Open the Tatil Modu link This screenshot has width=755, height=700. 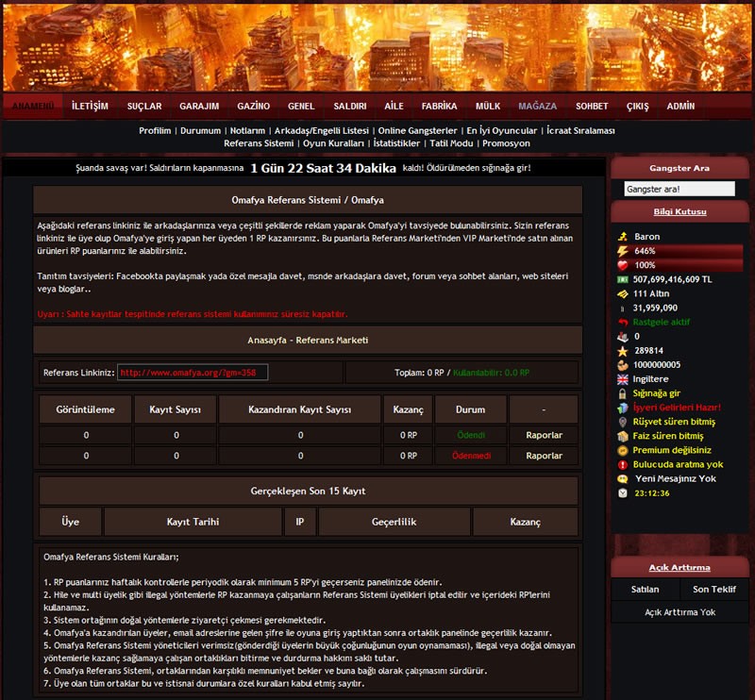tap(451, 143)
